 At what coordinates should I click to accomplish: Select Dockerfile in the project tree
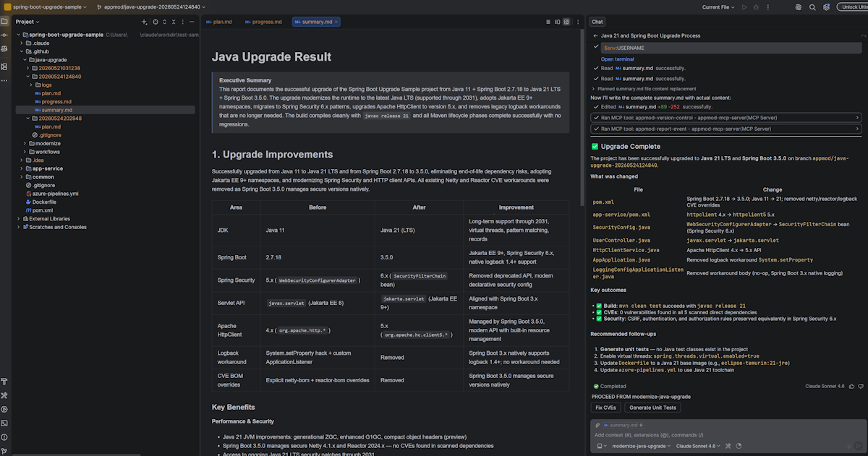point(44,202)
